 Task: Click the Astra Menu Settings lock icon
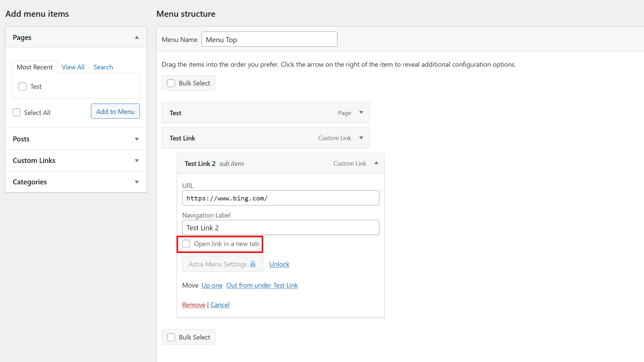[x=253, y=264]
